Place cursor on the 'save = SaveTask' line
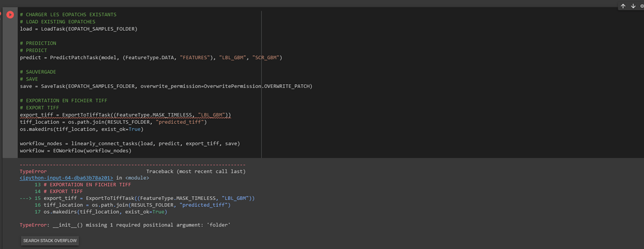 pyautogui.click(x=166, y=86)
